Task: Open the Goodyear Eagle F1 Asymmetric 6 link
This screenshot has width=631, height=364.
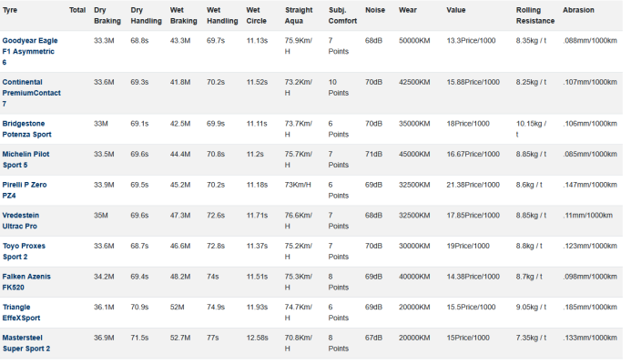Action: tap(30, 52)
